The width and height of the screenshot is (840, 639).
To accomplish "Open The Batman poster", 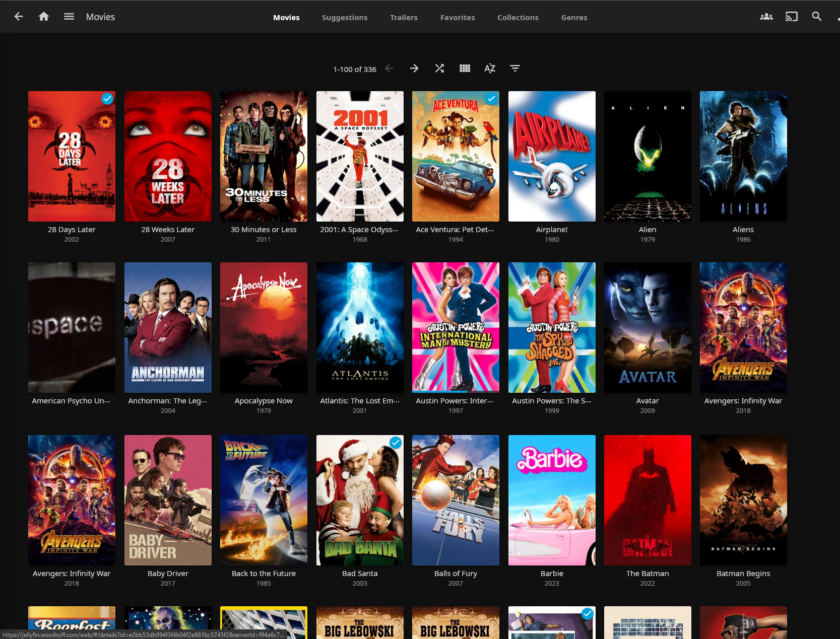I will coord(648,500).
